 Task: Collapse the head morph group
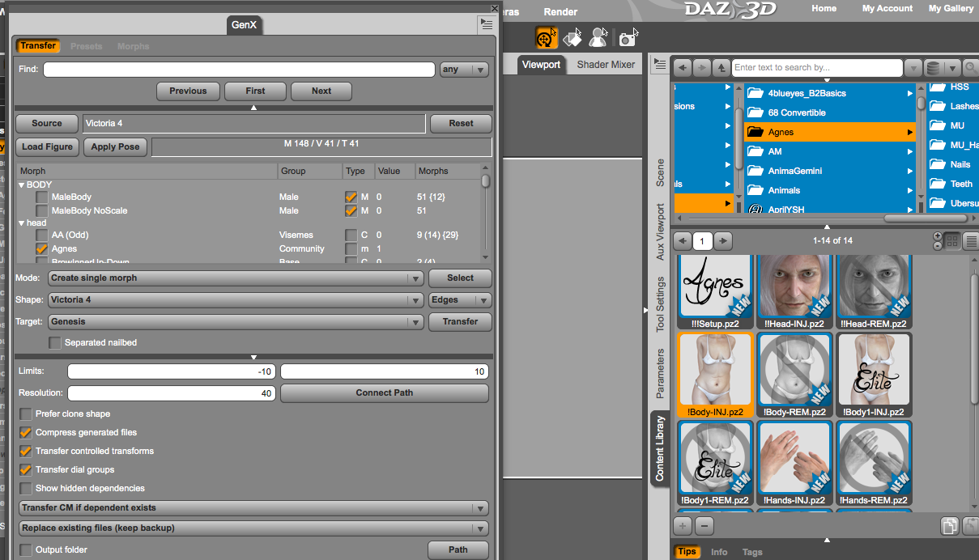click(22, 223)
